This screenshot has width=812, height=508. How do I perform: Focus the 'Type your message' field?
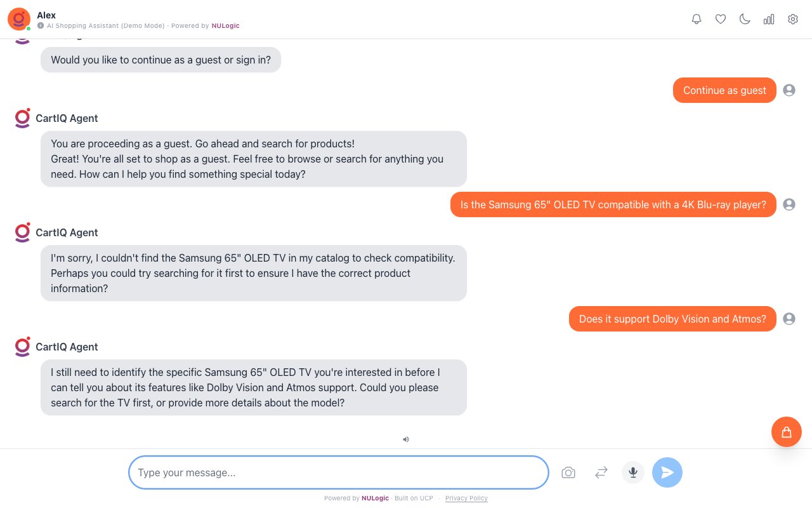click(x=338, y=472)
